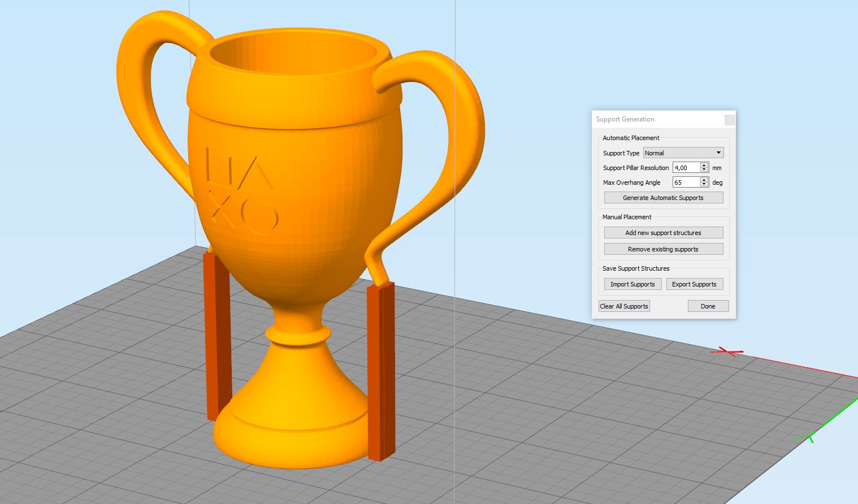The height and width of the screenshot is (504, 858).
Task: Click Remove existing supports
Action: 664,249
